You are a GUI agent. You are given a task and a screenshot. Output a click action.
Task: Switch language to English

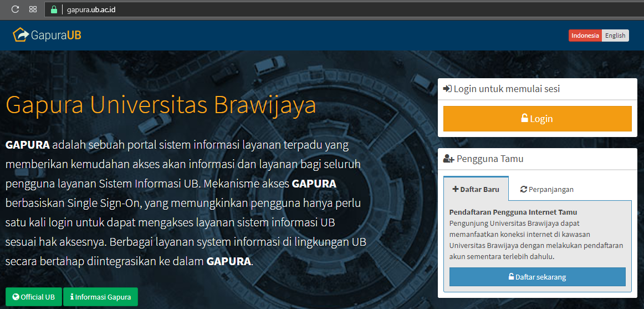tap(615, 36)
